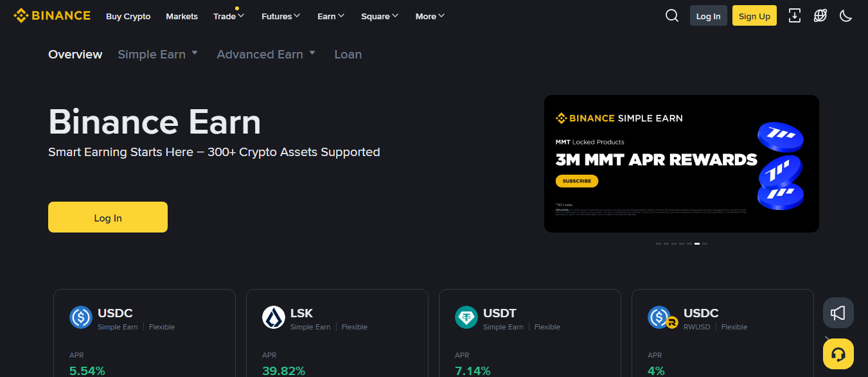This screenshot has width=868, height=377.
Task: Click Flexible on the LSK card
Action: click(x=355, y=327)
